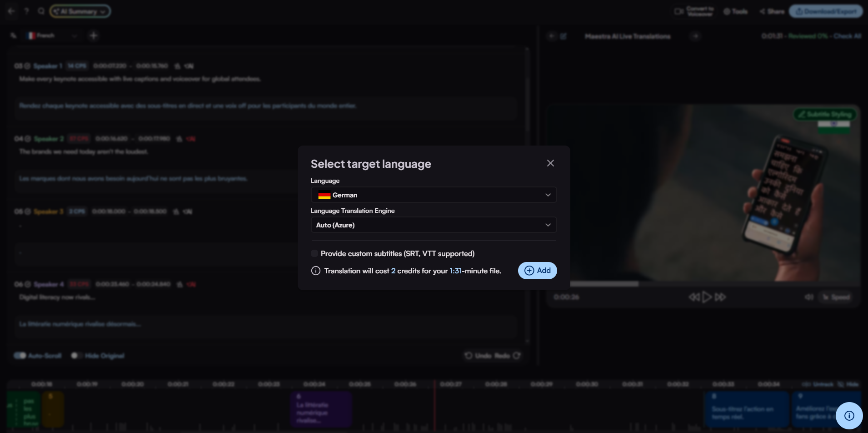
Task: Enable Provide custom subtitles checkbox
Action: (x=314, y=254)
